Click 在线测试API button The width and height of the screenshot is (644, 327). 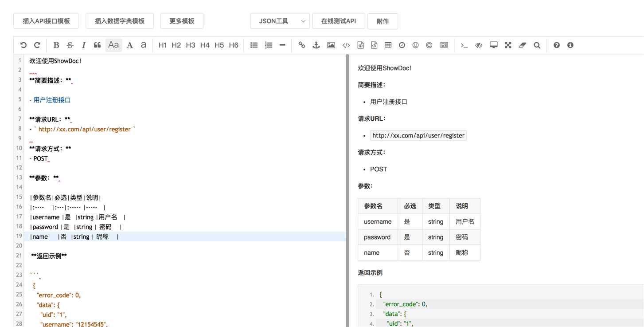(x=339, y=21)
